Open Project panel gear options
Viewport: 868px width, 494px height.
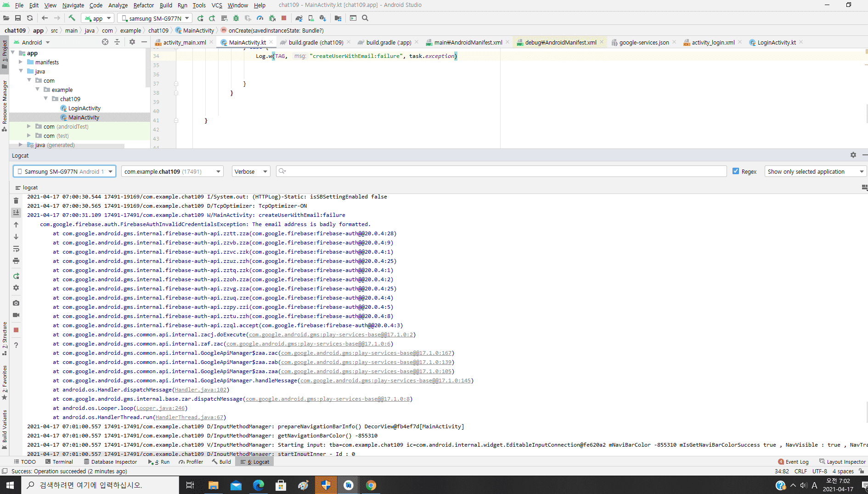[132, 42]
